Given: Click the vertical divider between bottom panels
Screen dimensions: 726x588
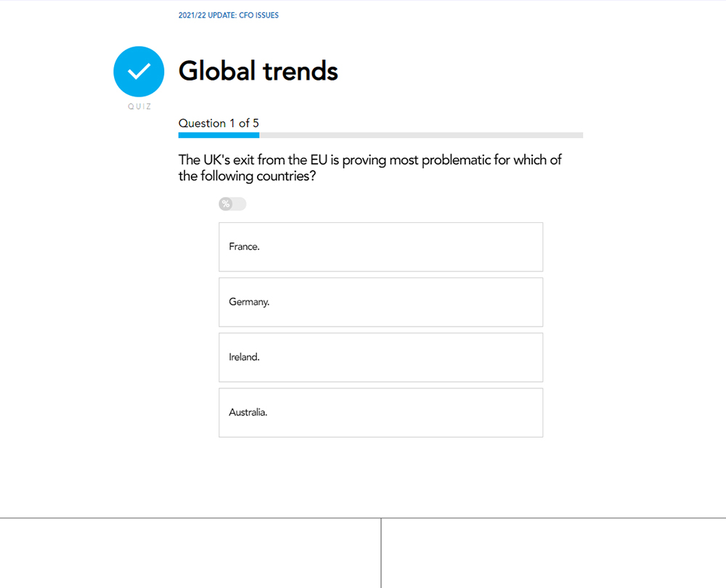Looking at the screenshot, I should [381, 553].
